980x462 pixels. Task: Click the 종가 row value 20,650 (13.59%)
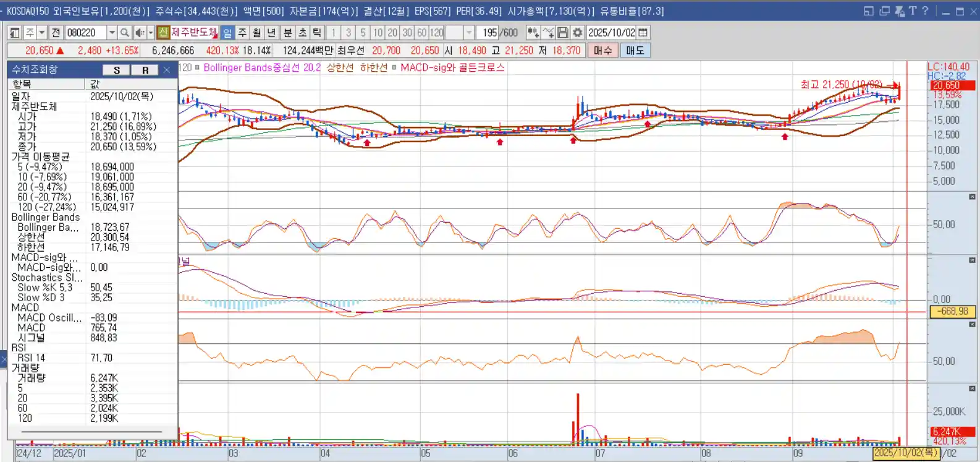(123, 147)
